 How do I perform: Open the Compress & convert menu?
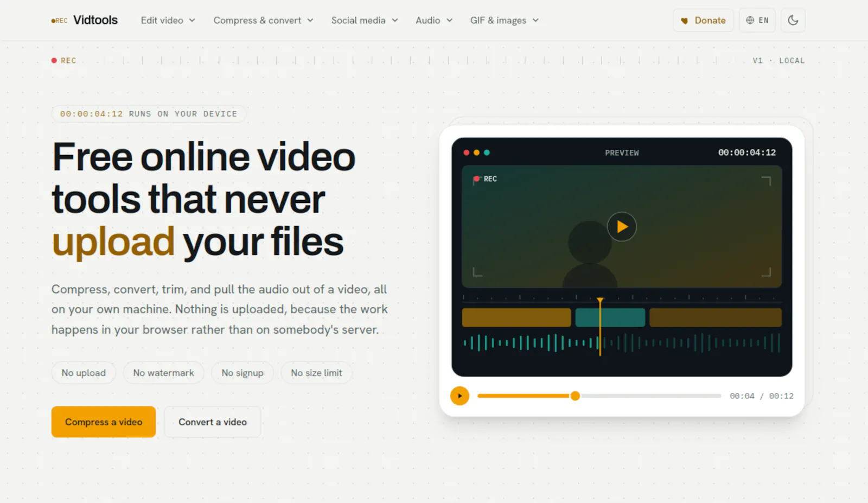[x=263, y=20]
